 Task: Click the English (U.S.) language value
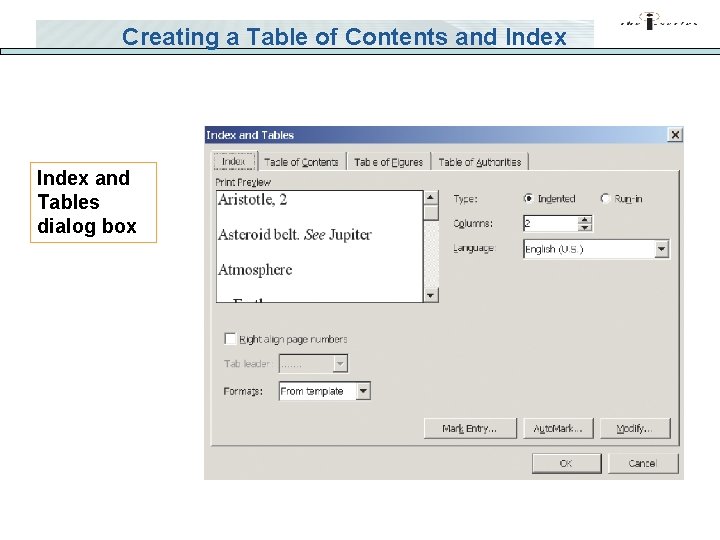(x=554, y=249)
